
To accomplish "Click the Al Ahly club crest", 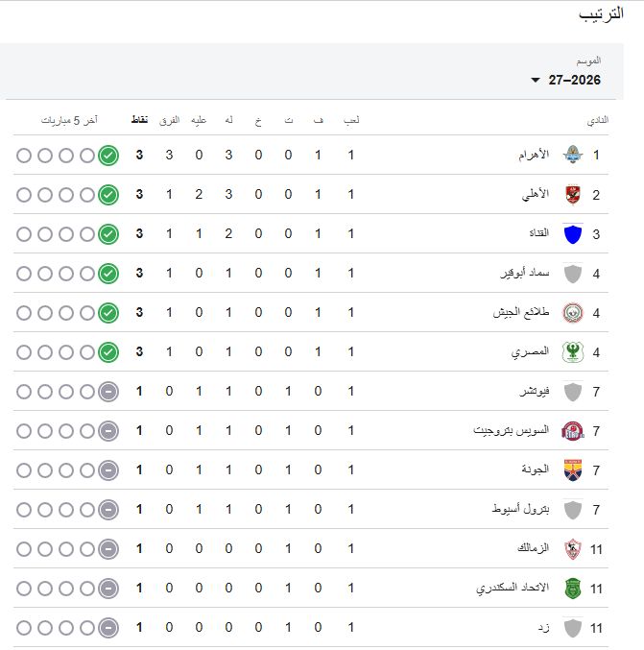I will click(573, 194).
